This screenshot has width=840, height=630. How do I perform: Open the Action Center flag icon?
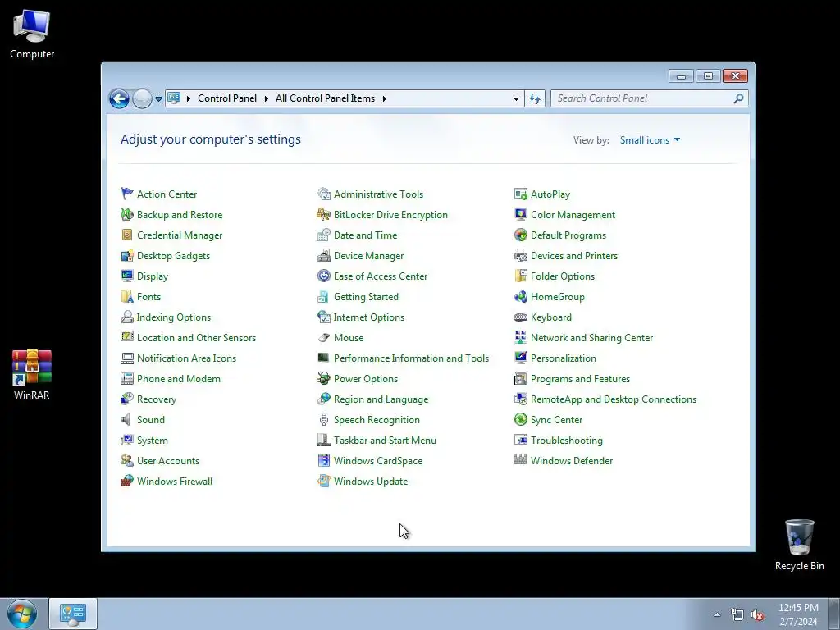pyautogui.click(x=127, y=194)
